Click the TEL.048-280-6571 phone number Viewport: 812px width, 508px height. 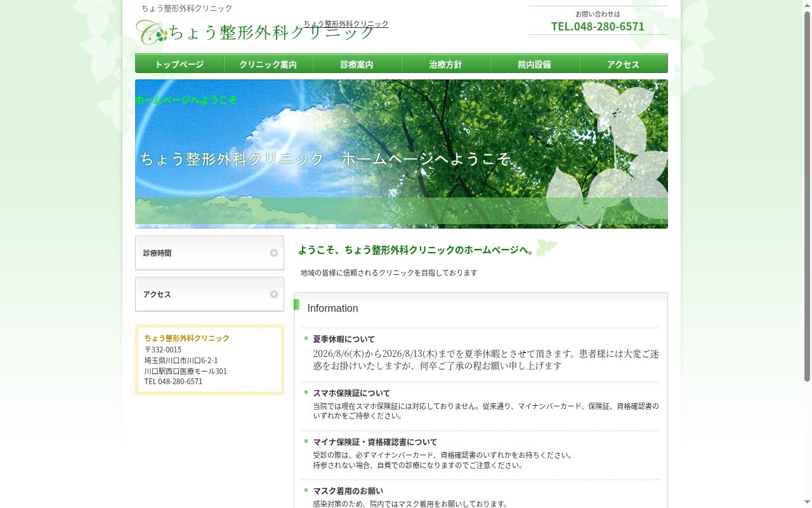point(598,26)
